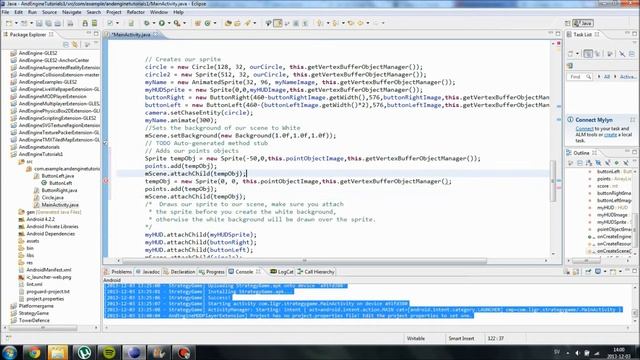Open the Source menu

point(49,12)
